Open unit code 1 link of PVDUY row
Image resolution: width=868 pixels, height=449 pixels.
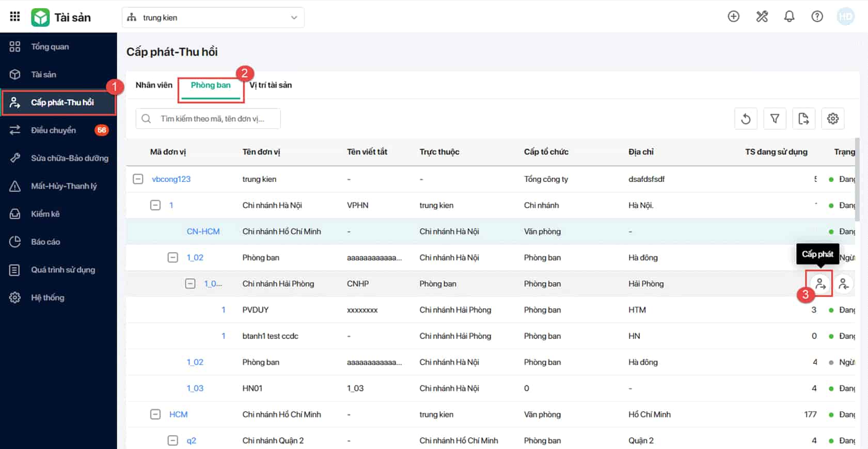(x=223, y=310)
